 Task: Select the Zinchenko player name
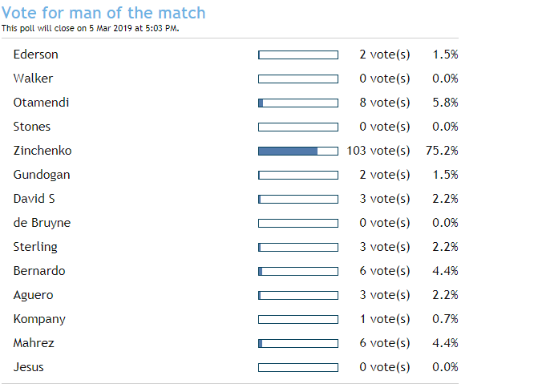(42, 151)
